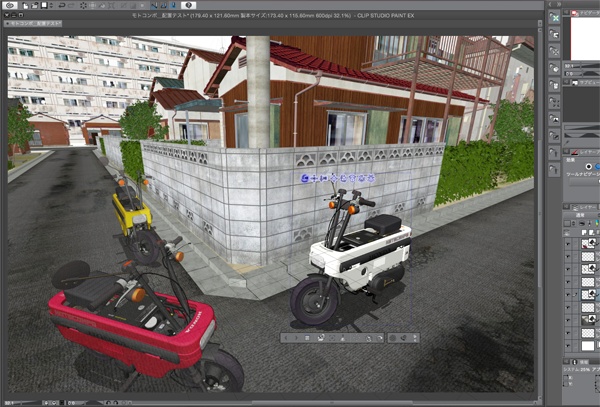Click the Open file toolbar icon
The image size is (600, 407).
[x=34, y=5]
